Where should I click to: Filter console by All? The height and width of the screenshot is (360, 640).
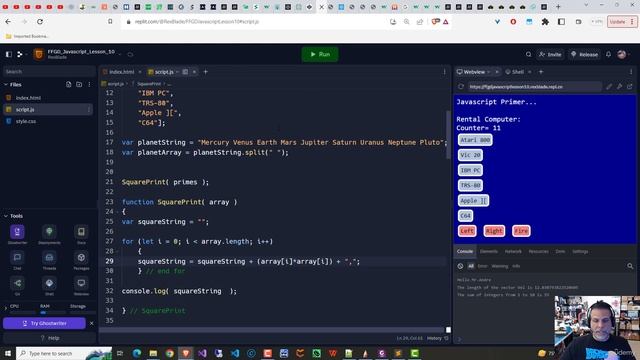(471, 266)
